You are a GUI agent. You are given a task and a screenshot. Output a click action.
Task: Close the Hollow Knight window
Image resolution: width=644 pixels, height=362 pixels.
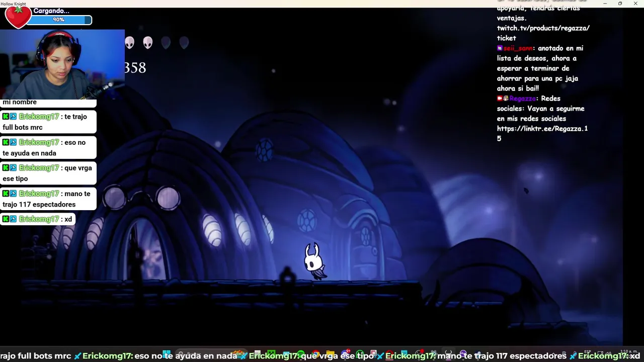coord(635,4)
